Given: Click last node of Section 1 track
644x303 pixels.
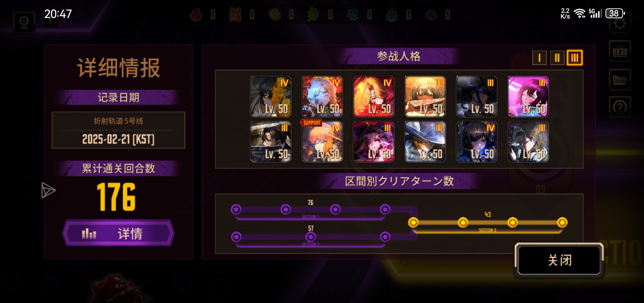Looking at the screenshot, I should tap(385, 209).
